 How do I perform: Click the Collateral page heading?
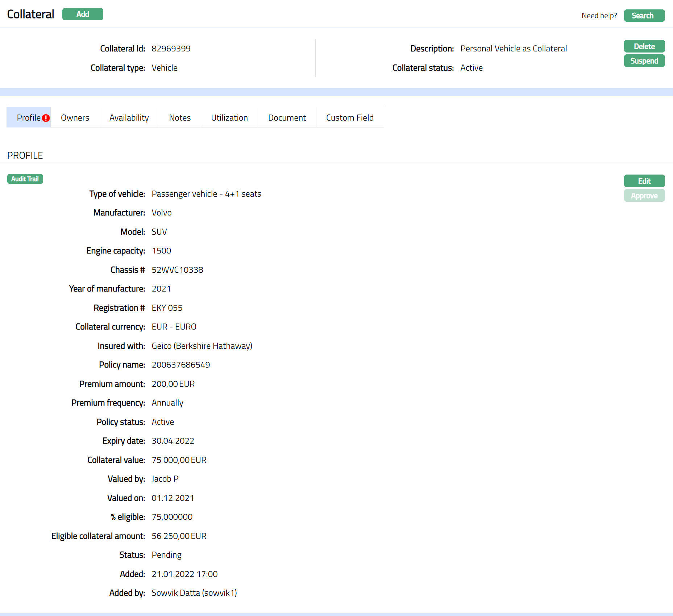coord(31,14)
